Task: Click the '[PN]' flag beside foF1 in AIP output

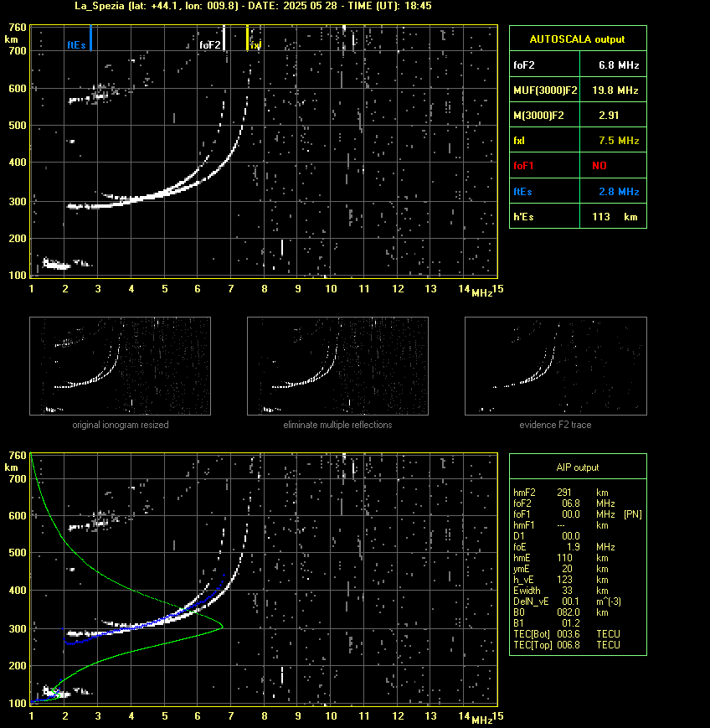Action: tap(632, 514)
